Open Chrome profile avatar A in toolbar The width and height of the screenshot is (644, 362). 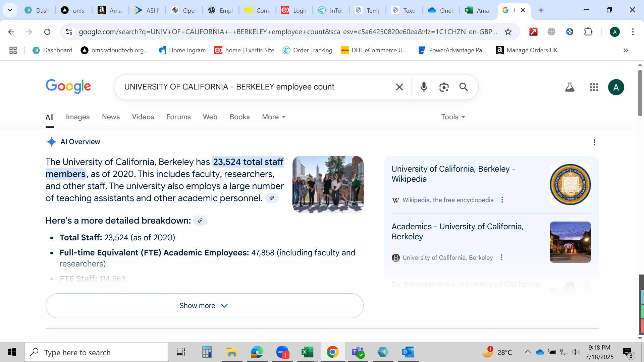(614, 32)
